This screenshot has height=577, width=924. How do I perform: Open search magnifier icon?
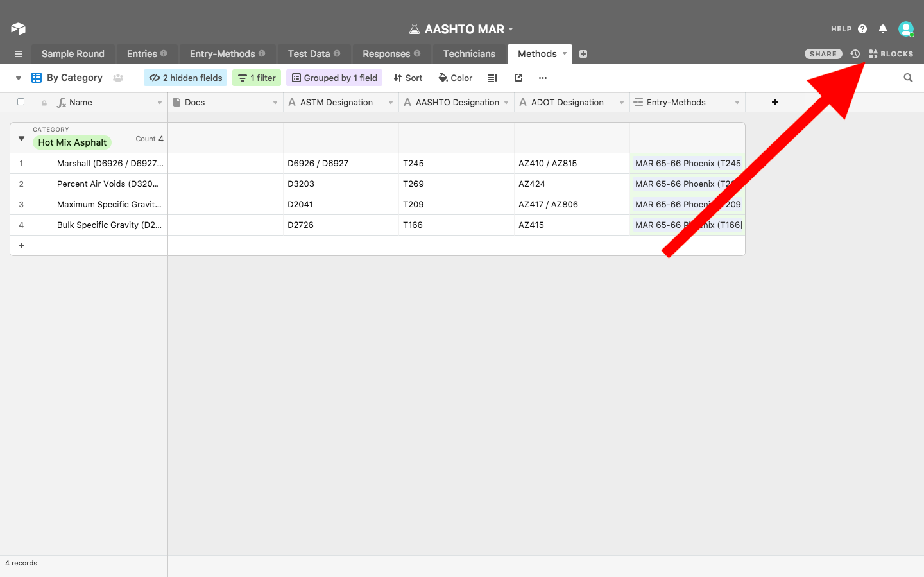[x=908, y=78]
